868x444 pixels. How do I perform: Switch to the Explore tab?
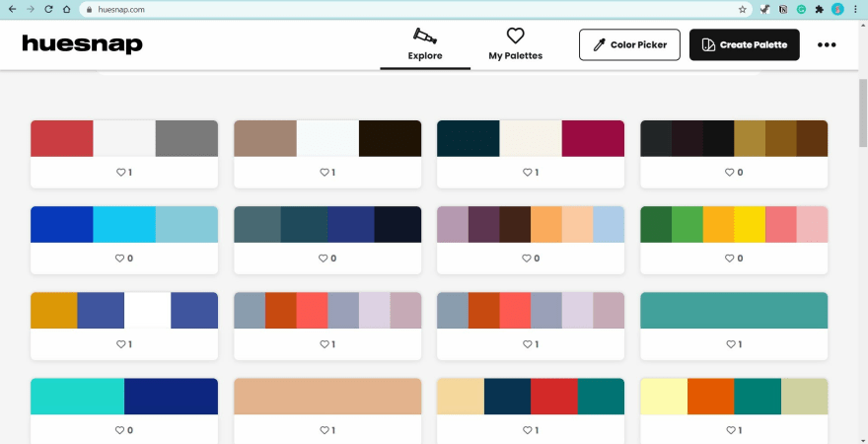425,44
